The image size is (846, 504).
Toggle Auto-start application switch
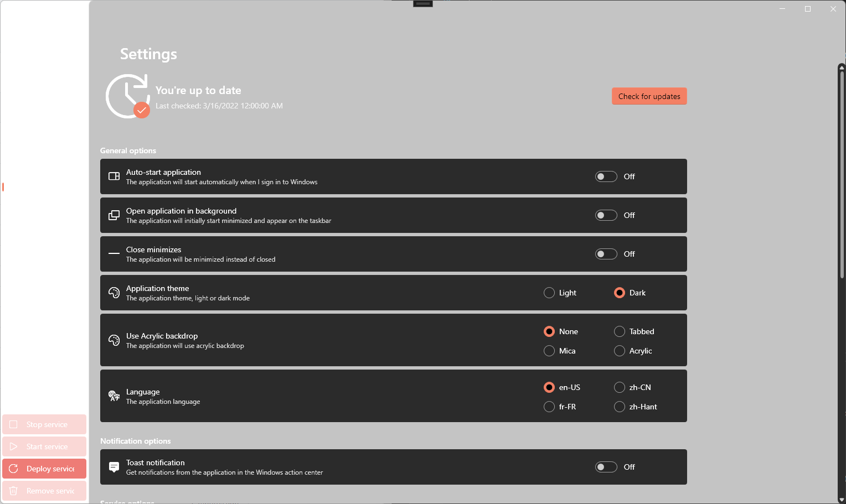coord(606,176)
